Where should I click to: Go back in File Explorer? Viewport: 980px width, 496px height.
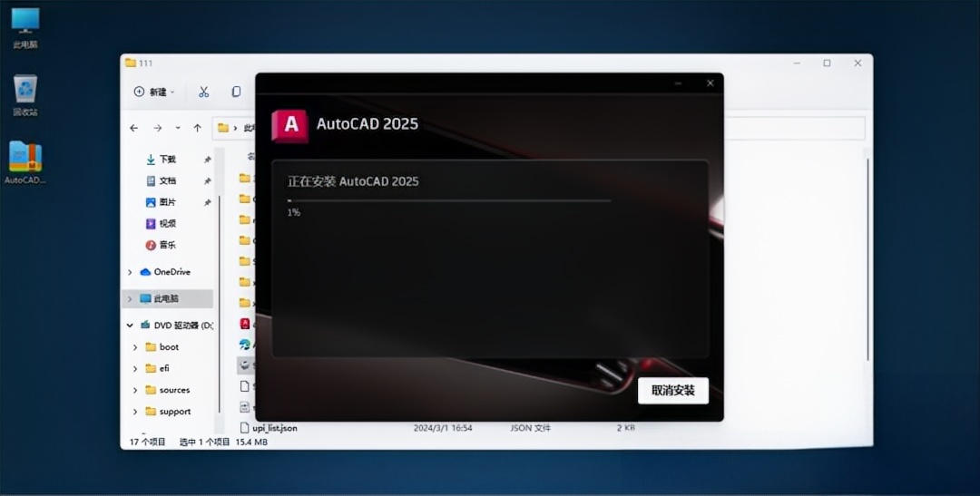(133, 128)
